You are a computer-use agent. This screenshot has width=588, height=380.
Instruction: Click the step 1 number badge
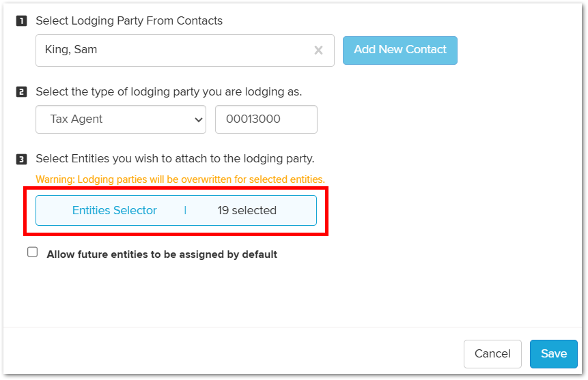point(21,20)
